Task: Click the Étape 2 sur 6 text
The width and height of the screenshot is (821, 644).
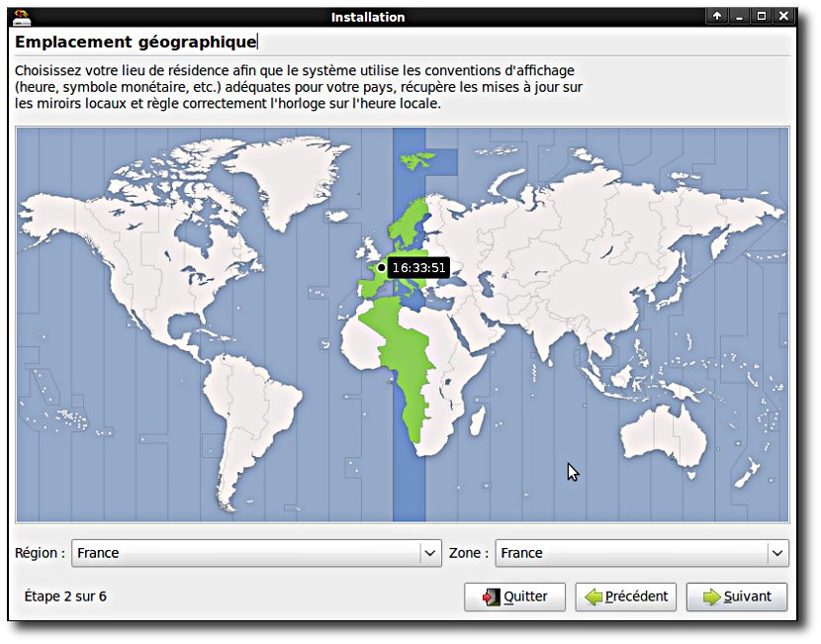Action: 65,597
